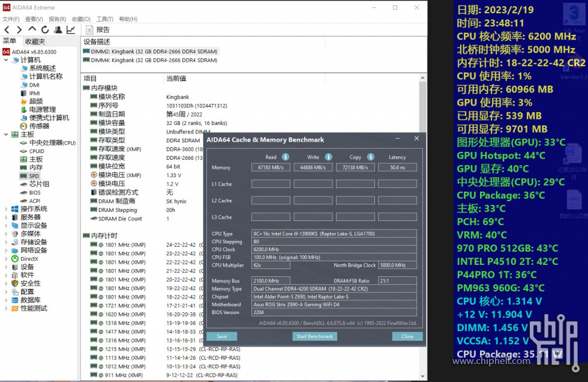This screenshot has height=382, width=588.
Task: Expand the 显示设备 tree node
Action: click(6, 225)
